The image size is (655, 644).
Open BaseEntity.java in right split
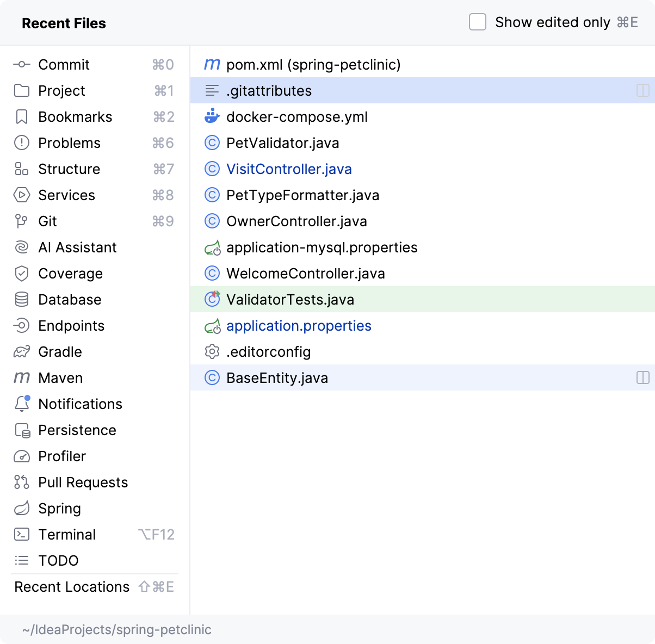click(642, 378)
